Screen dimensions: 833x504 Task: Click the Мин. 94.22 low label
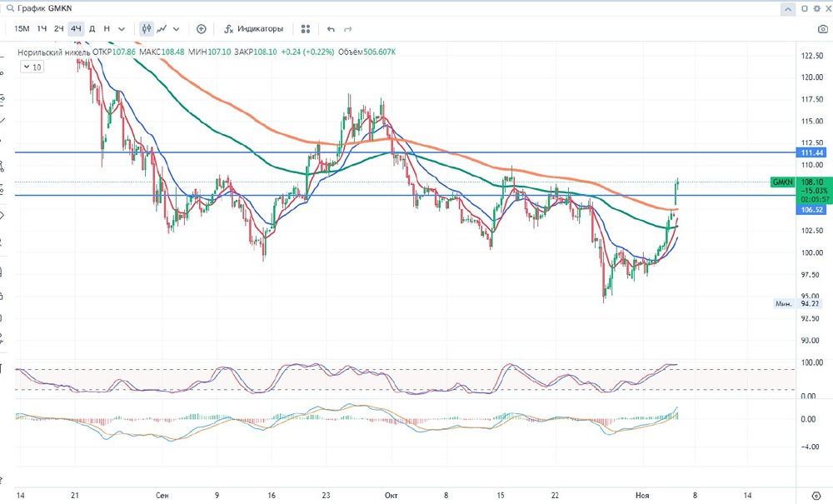tap(800, 304)
